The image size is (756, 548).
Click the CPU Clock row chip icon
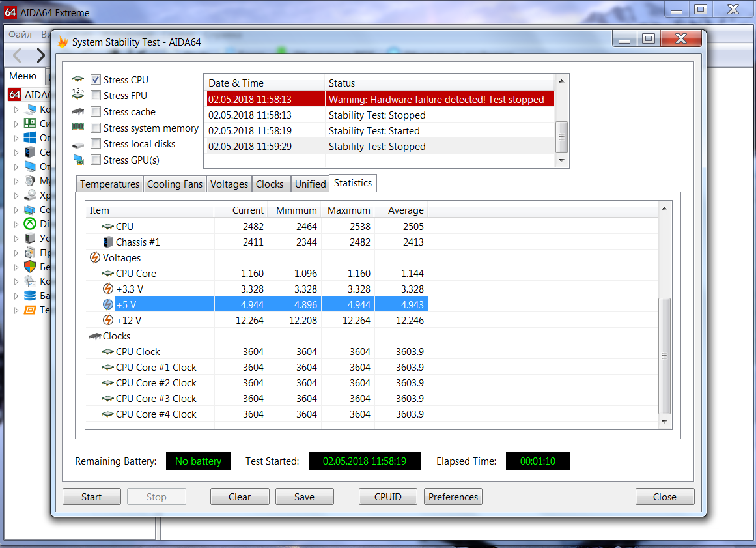[107, 352]
